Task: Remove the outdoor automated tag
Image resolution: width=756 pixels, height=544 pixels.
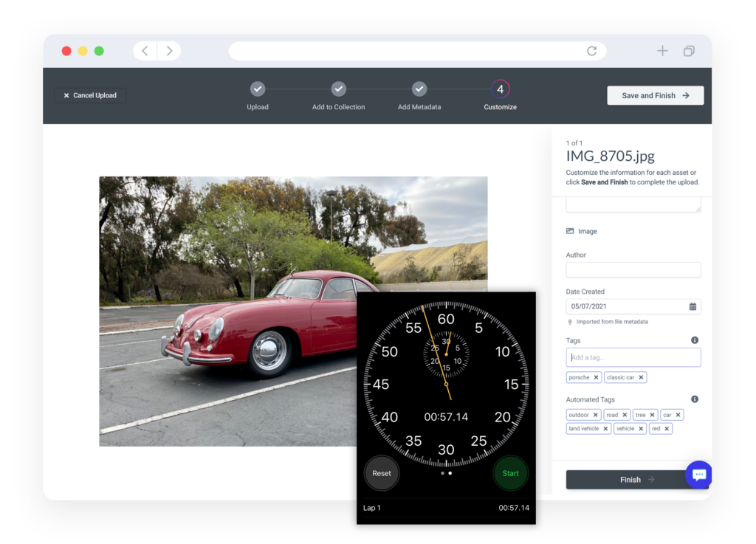Action: [596, 415]
